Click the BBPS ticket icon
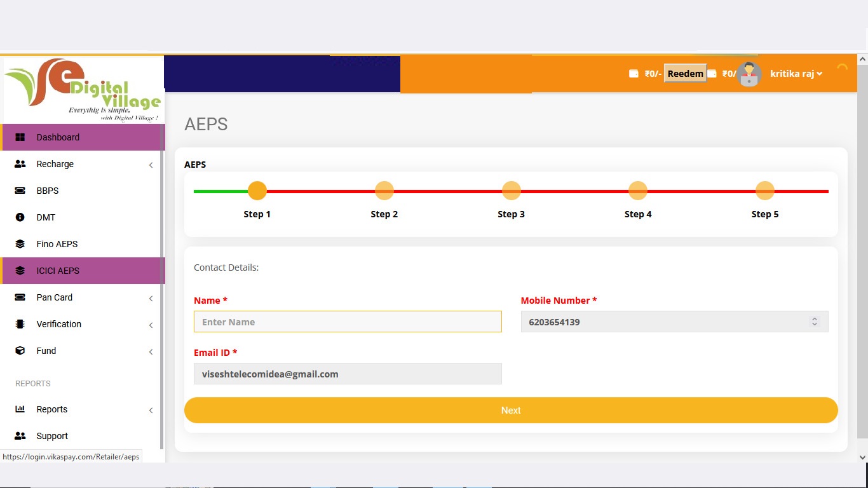868x488 pixels. [x=20, y=191]
